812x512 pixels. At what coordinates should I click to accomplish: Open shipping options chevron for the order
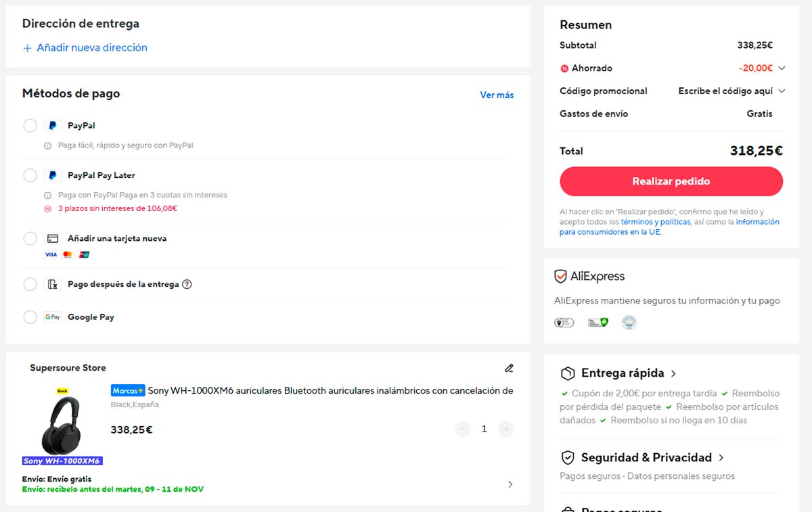pyautogui.click(x=510, y=484)
